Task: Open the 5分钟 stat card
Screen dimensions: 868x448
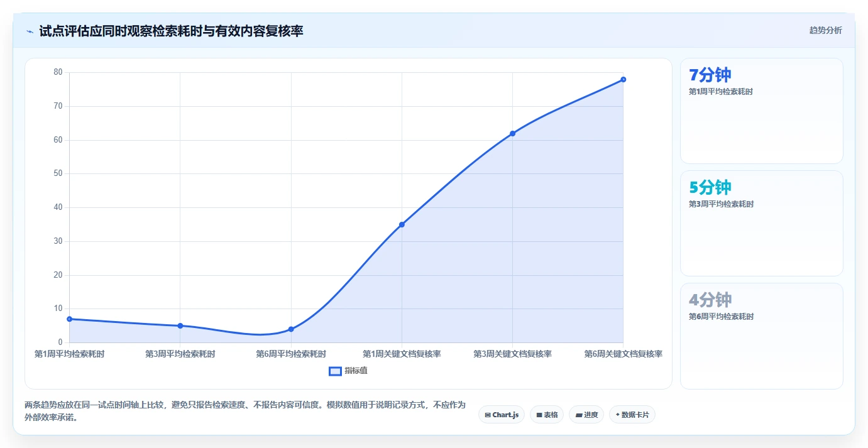Action: coord(762,224)
